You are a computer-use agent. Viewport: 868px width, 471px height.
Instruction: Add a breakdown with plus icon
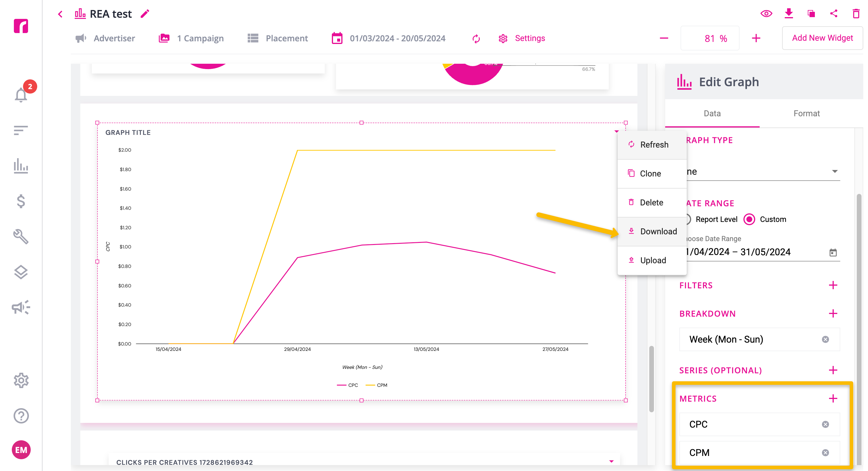coord(833,314)
